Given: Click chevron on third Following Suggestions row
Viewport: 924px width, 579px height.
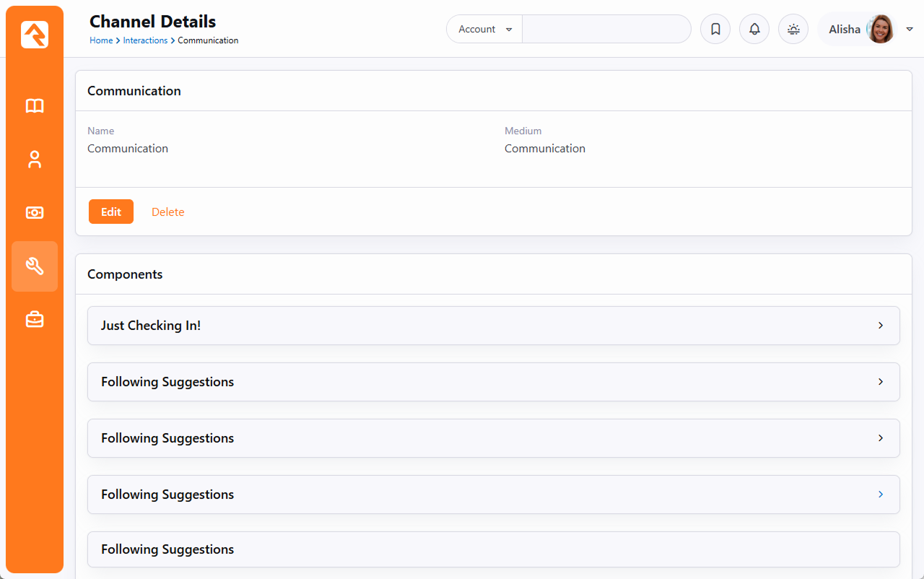Looking at the screenshot, I should 880,495.
